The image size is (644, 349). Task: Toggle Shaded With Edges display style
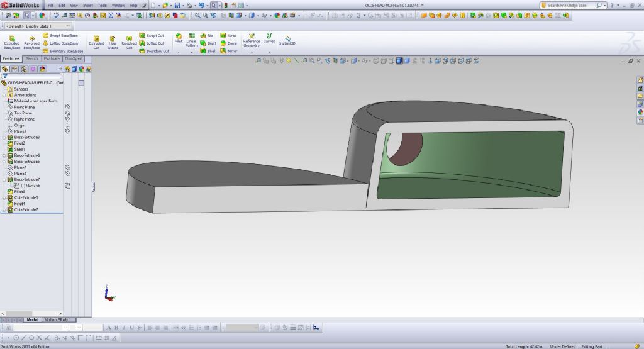pyautogui.click(x=399, y=60)
